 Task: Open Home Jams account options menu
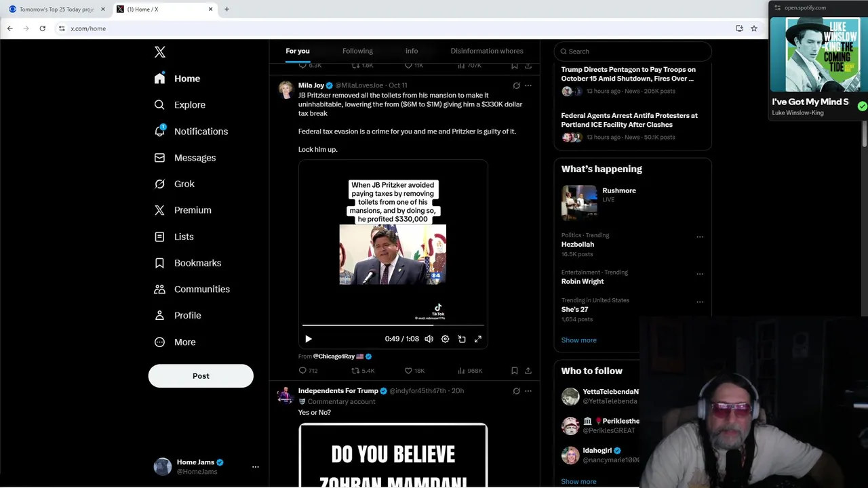[x=256, y=467]
